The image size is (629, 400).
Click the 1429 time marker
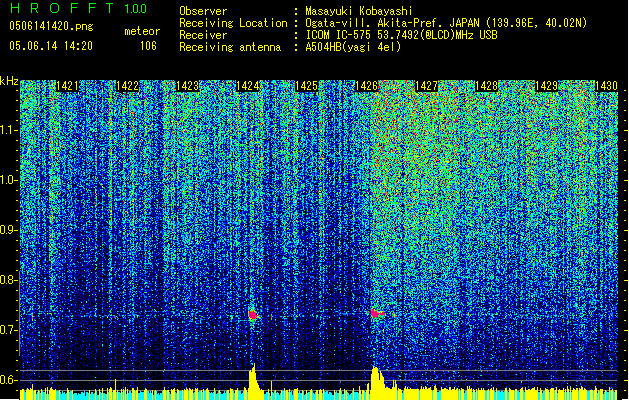pos(546,86)
